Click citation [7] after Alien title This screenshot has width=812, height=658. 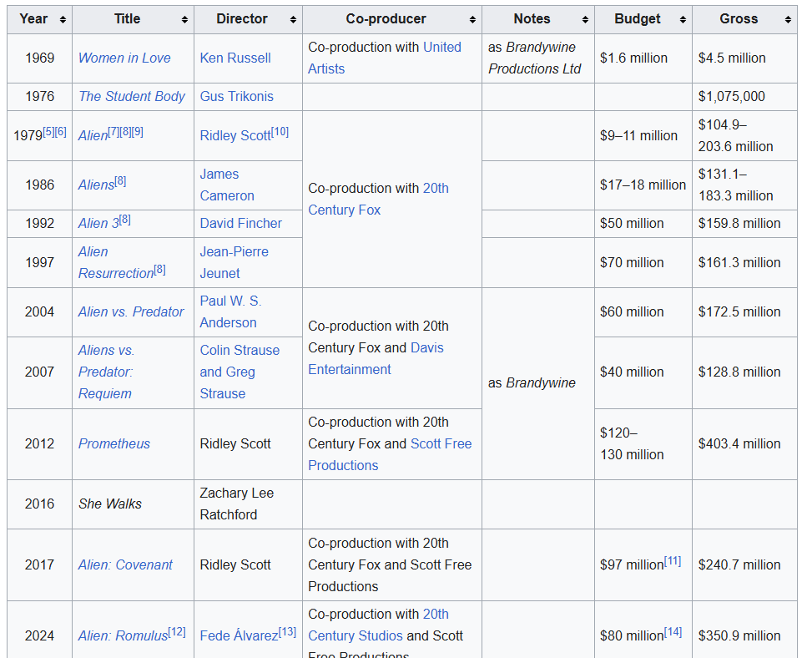[113, 132]
